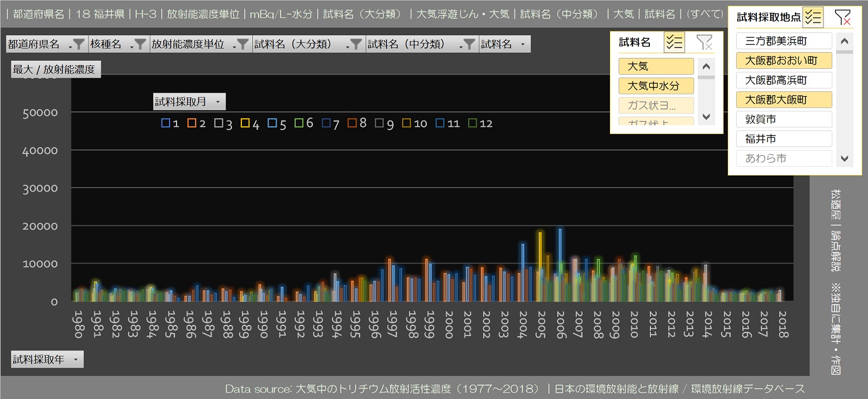This screenshot has height=399, width=868.
Task: Toggle 大飯郡おおい町 in location slicer
Action: click(784, 60)
